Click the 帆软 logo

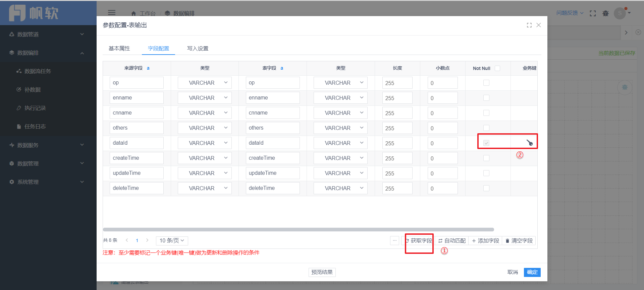(34, 13)
